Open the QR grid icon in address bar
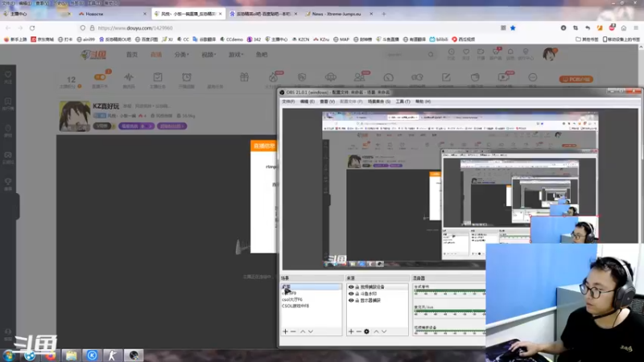Image resolution: width=644 pixels, height=362 pixels. click(503, 28)
